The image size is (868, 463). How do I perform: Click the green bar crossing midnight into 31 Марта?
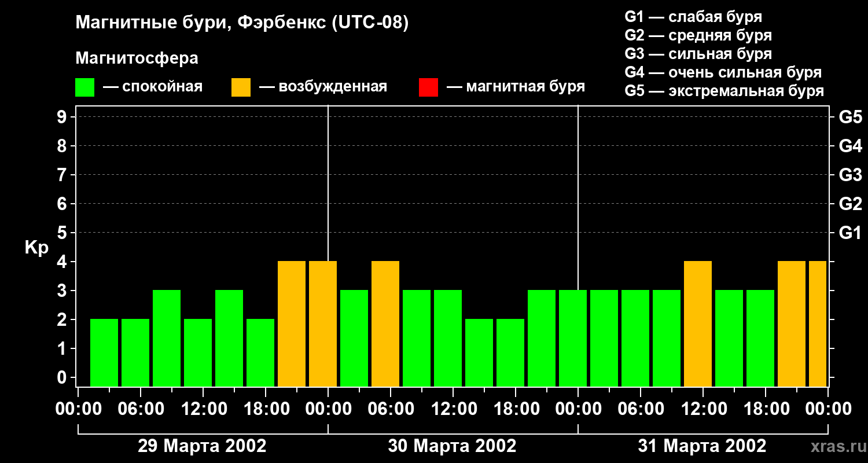click(573, 339)
